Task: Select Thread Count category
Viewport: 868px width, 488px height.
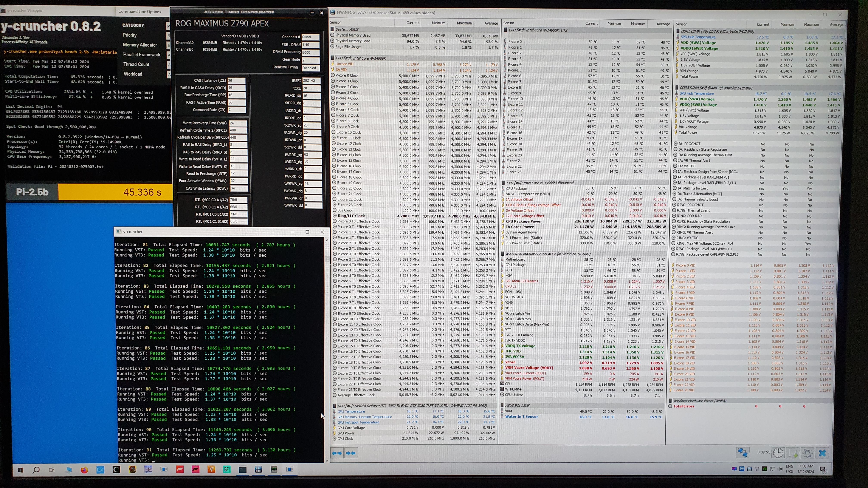Action: click(x=136, y=64)
